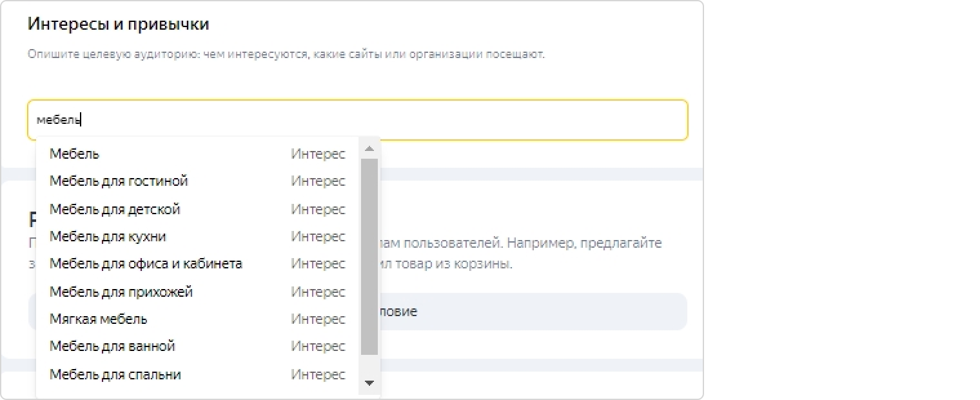This screenshot has width=980, height=400.
Task: Select 'Мебель для спальни' option
Action: 115,375
